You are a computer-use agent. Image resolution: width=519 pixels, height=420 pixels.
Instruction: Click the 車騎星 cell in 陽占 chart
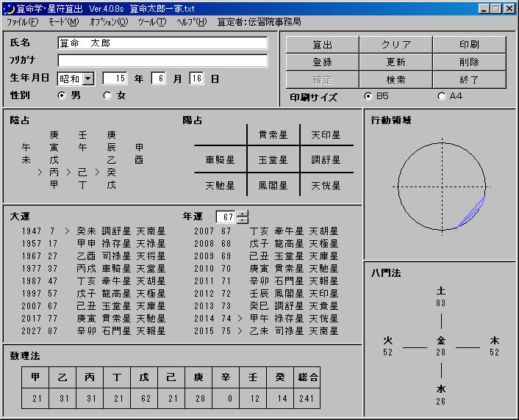click(220, 160)
